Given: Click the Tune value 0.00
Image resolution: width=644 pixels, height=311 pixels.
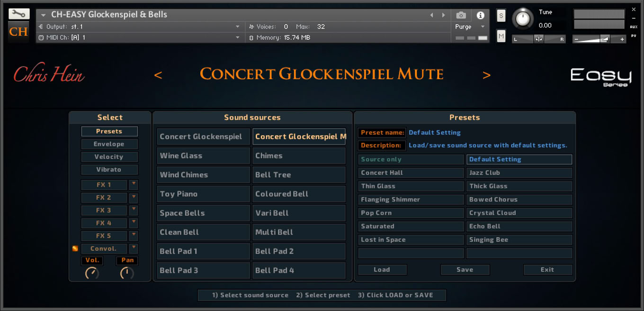Looking at the screenshot, I should (545, 25).
